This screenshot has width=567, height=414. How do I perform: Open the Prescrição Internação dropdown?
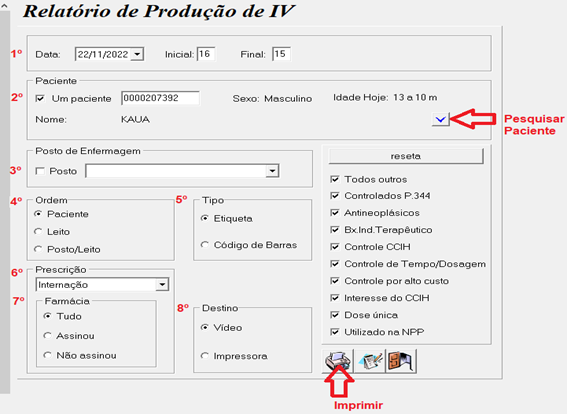[162, 285]
